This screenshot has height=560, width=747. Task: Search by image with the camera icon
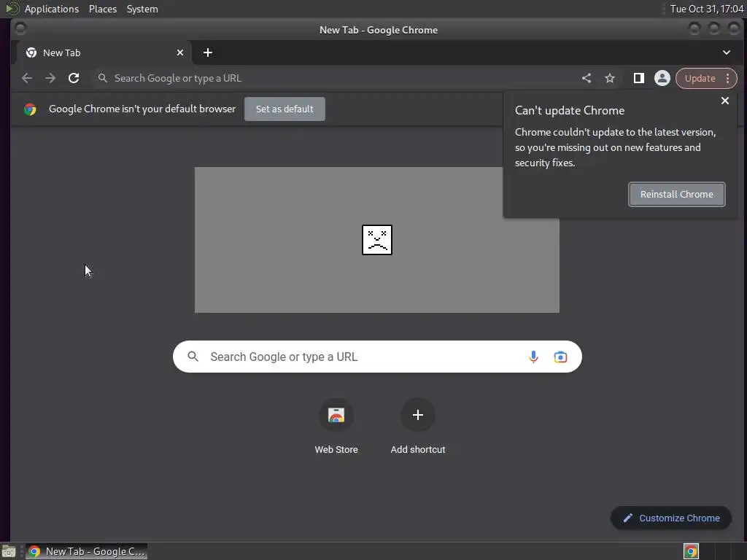(x=560, y=357)
